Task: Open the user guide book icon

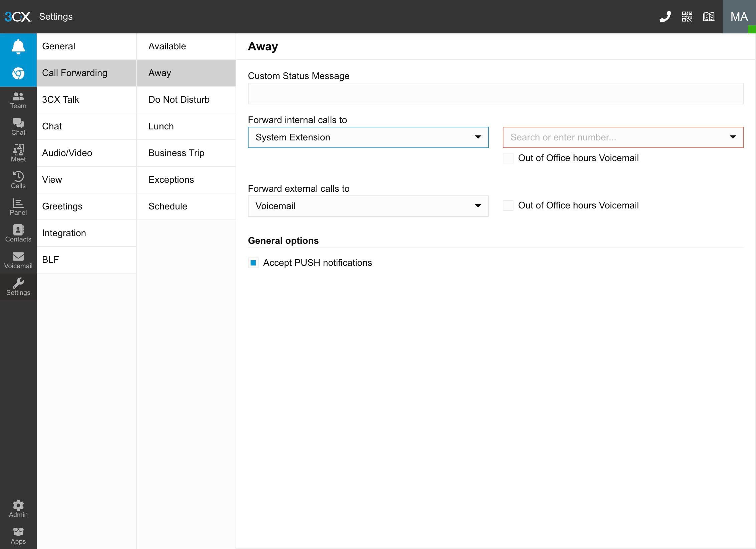Action: coord(709,17)
